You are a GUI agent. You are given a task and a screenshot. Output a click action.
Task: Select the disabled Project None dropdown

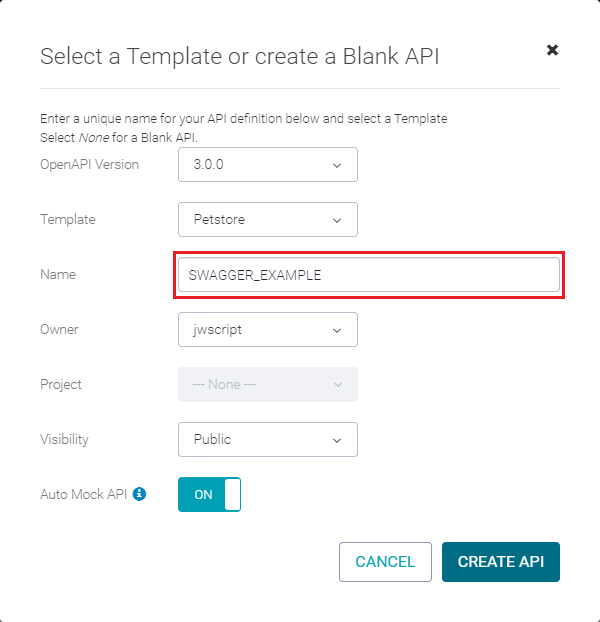coord(268,384)
